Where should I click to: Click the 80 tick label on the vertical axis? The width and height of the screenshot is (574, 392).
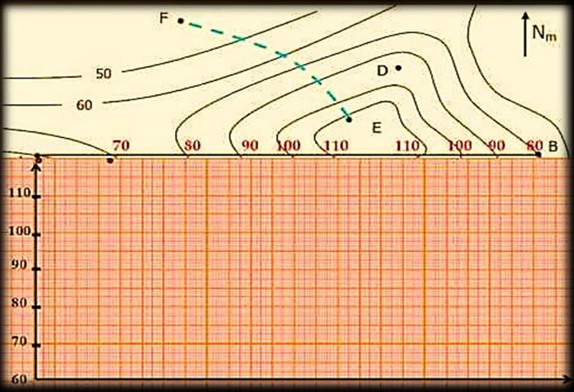[x=20, y=304]
